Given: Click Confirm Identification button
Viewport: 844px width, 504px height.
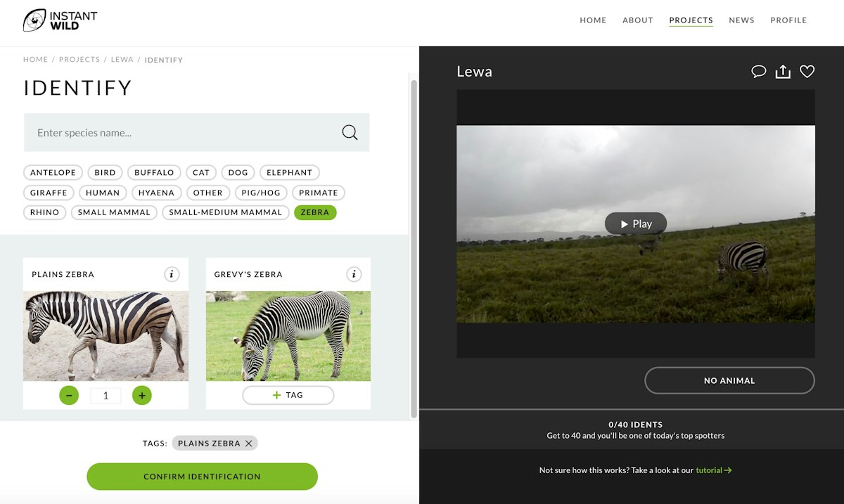Looking at the screenshot, I should [x=202, y=477].
